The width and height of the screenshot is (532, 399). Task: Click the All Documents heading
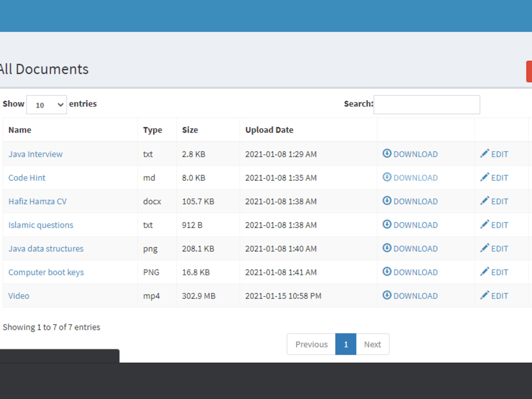[44, 69]
